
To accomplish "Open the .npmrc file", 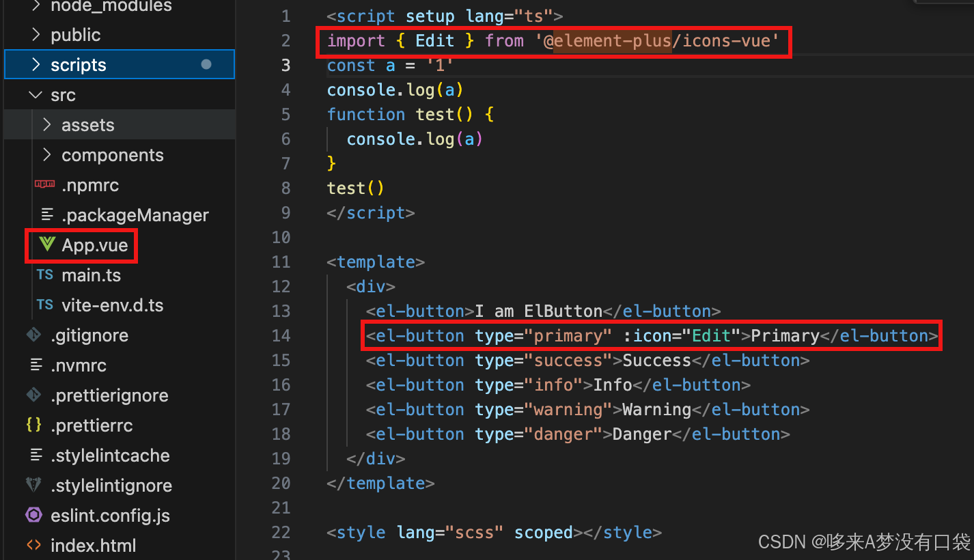I will click(90, 185).
